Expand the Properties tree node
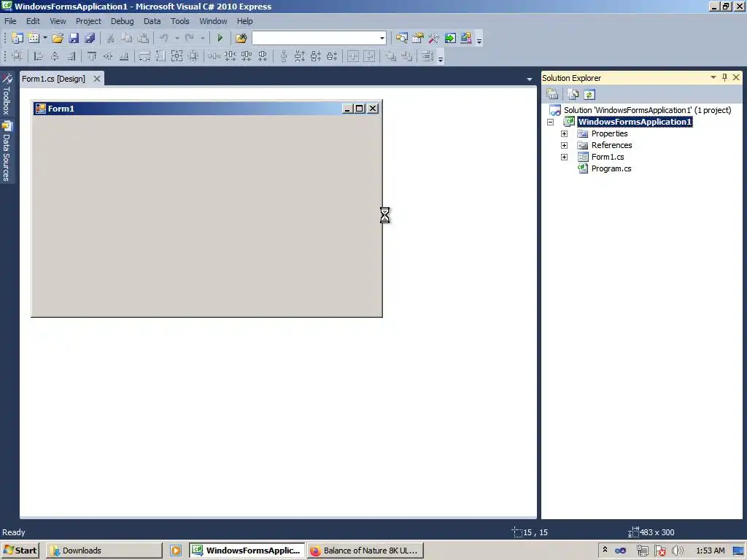This screenshot has width=747, height=560. tap(565, 134)
